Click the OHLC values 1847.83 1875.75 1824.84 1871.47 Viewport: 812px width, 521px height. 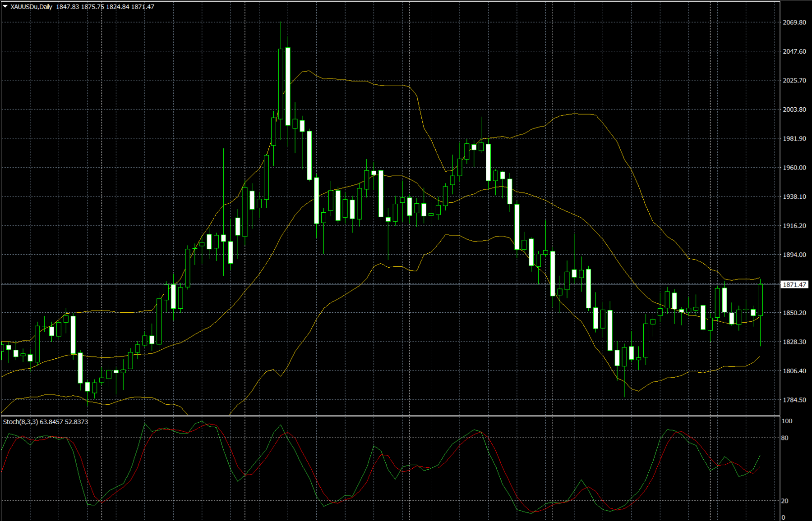[105, 7]
